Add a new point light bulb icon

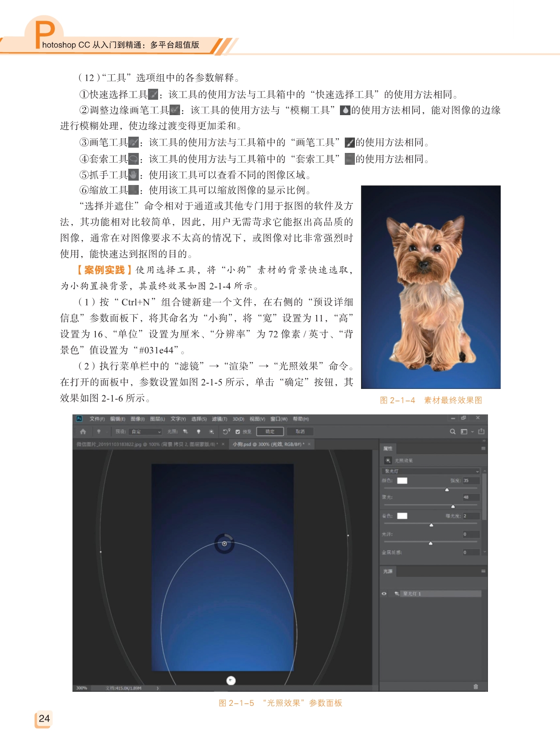point(199,432)
